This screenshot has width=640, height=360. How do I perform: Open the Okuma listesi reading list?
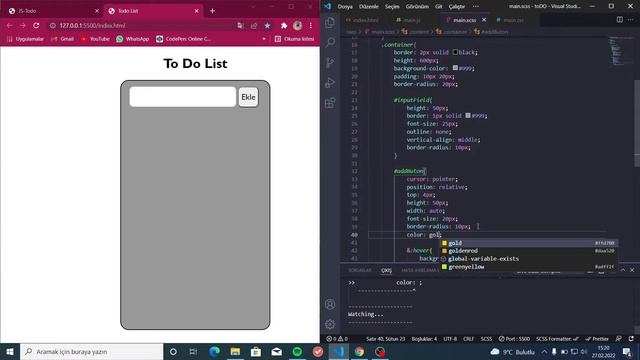point(294,39)
